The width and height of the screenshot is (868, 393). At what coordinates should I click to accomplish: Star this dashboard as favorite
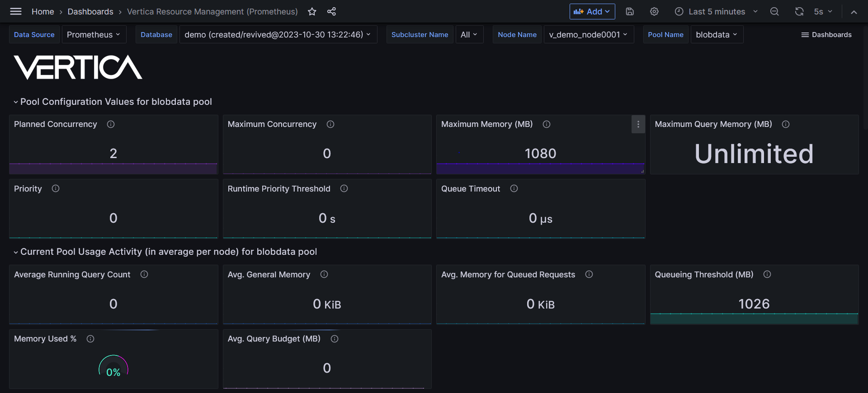pos(312,12)
